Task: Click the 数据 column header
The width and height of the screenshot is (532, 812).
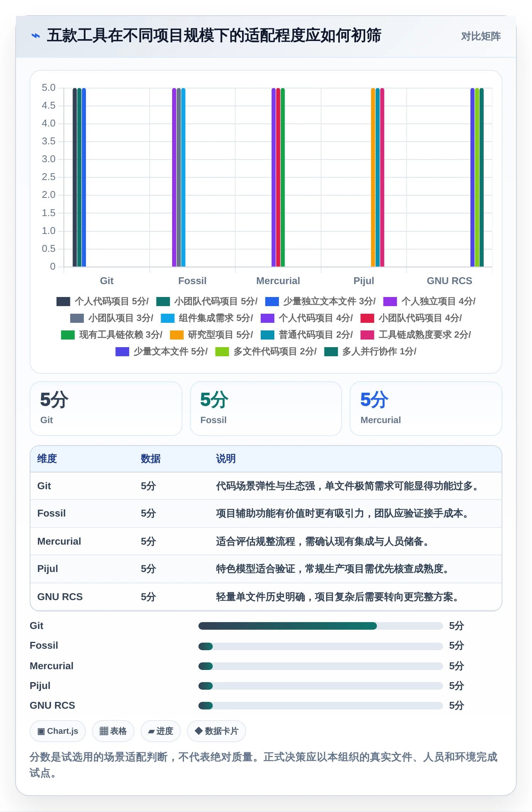Action: [x=151, y=459]
